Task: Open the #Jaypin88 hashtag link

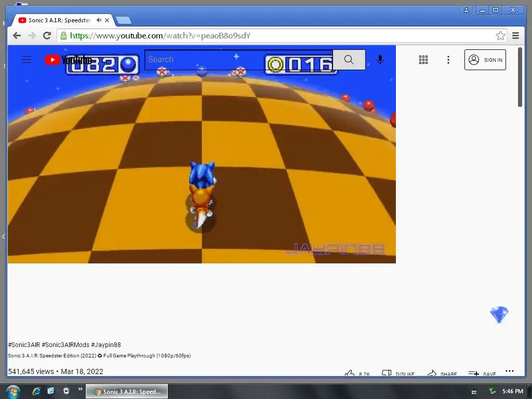Action: (x=106, y=345)
